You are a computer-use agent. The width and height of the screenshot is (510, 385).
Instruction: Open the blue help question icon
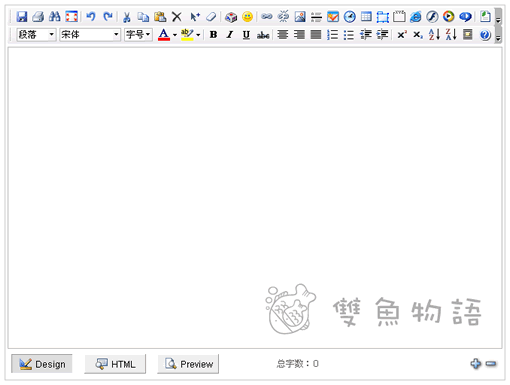click(x=485, y=35)
